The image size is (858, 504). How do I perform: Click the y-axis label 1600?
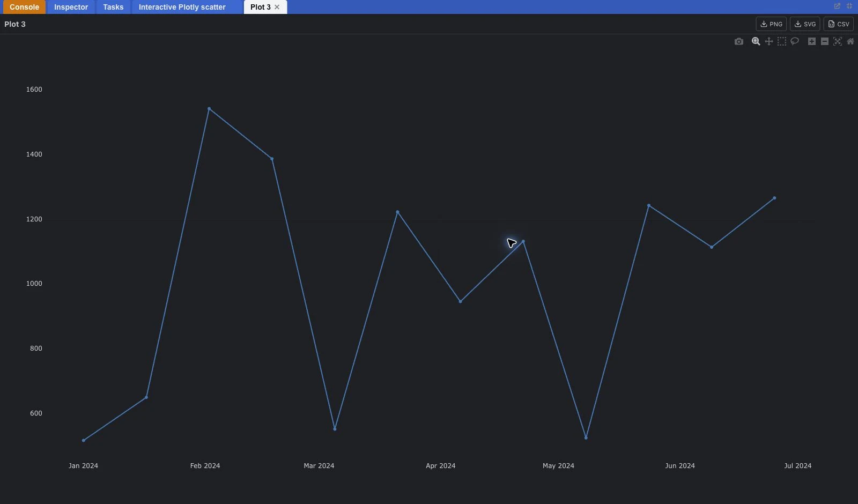[x=34, y=90]
